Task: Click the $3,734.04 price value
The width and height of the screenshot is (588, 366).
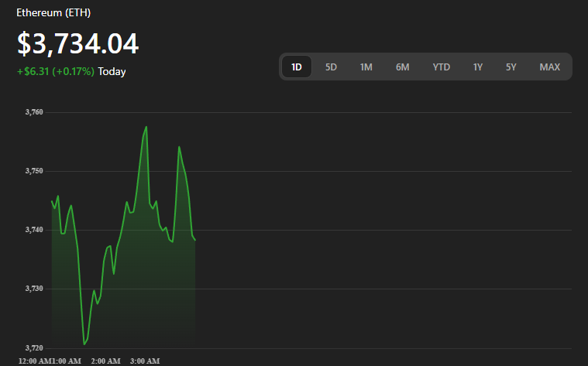Action: point(78,44)
